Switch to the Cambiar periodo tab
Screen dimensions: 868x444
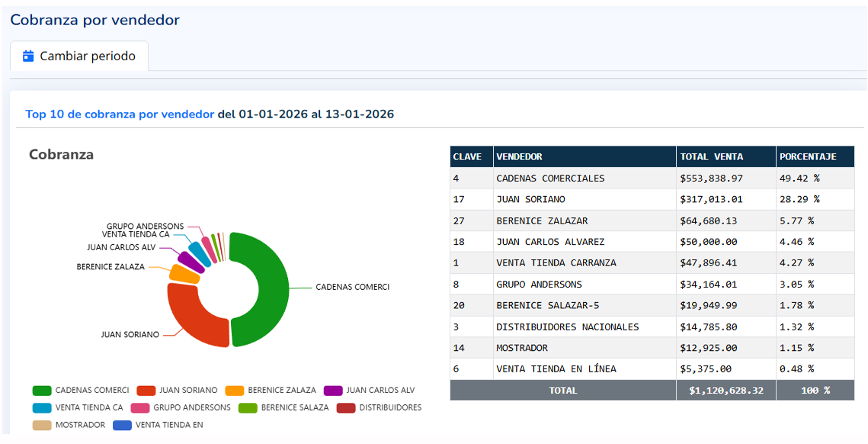click(x=79, y=56)
